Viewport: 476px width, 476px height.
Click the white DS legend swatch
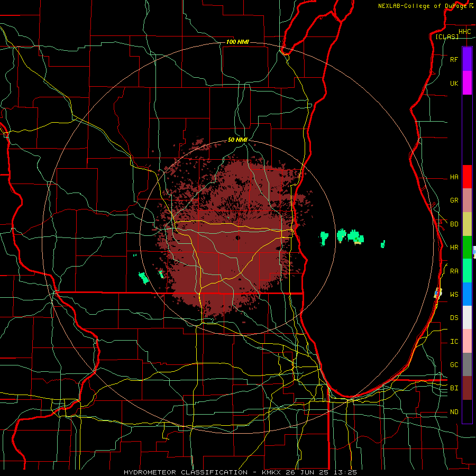(467, 317)
